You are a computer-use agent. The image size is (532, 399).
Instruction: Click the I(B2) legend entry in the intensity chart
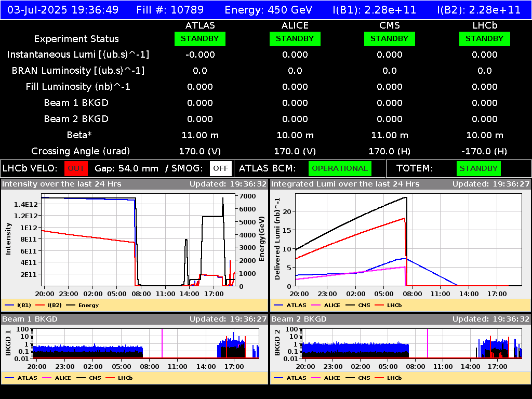[49, 305]
